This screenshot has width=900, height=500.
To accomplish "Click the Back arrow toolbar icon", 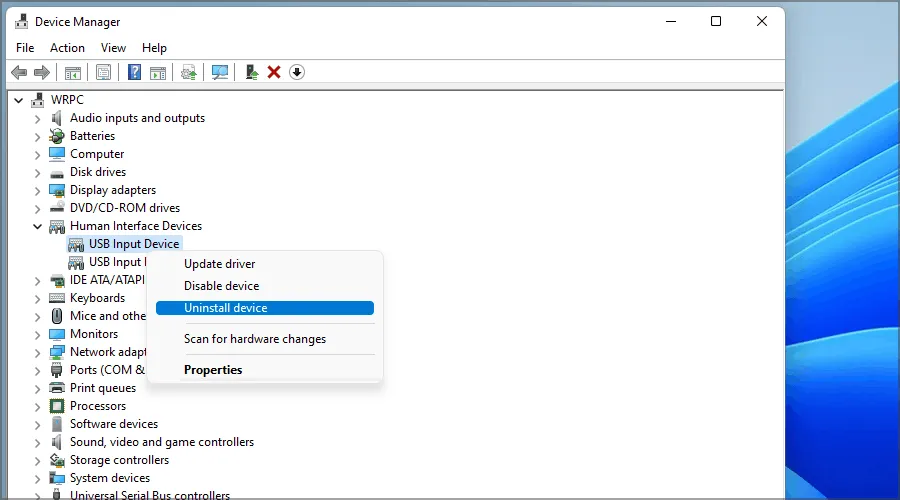I will pos(18,72).
